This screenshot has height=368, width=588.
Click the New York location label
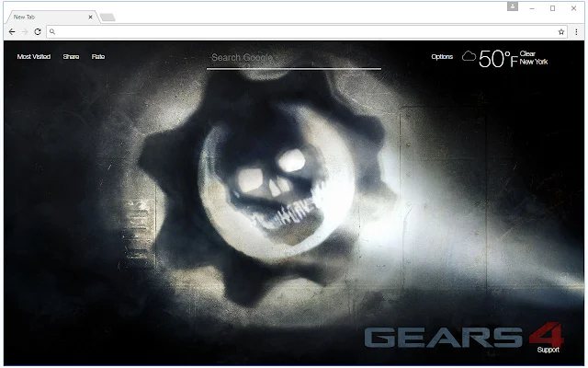(534, 62)
